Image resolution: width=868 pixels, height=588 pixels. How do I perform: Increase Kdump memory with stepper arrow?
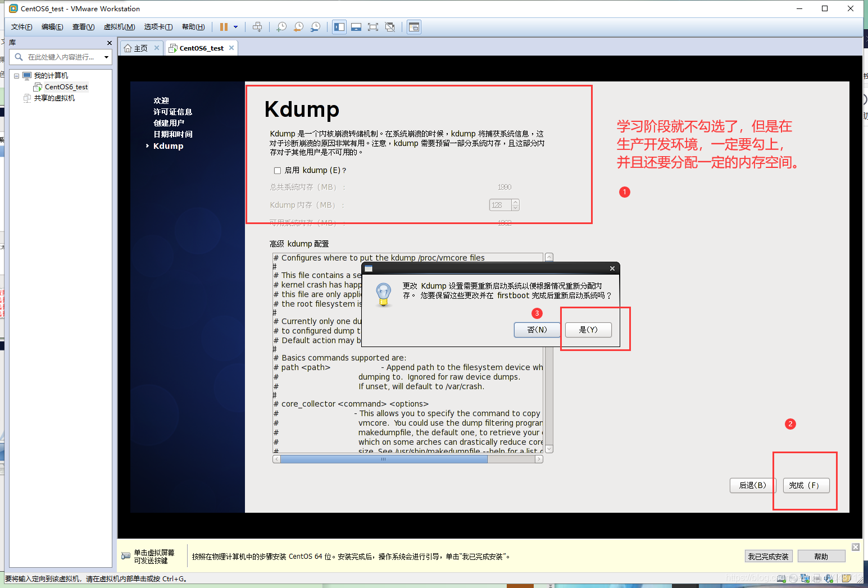click(515, 202)
